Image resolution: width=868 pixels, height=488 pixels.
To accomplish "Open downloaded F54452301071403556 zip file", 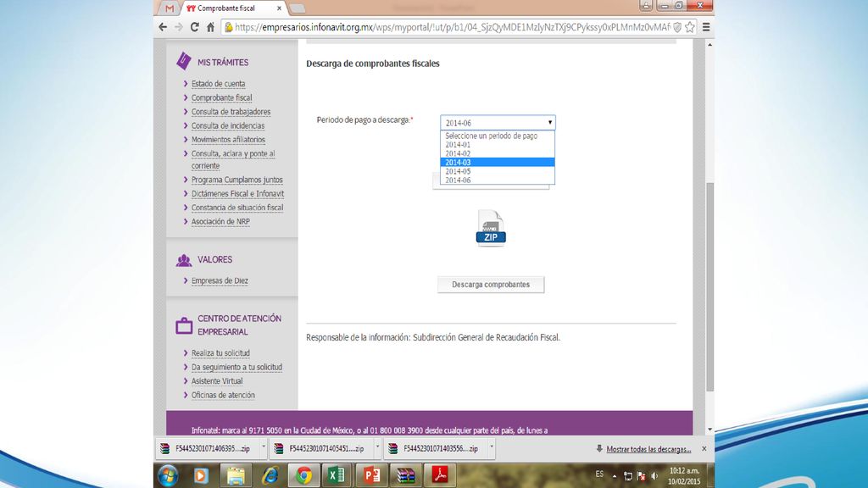I will tap(435, 449).
